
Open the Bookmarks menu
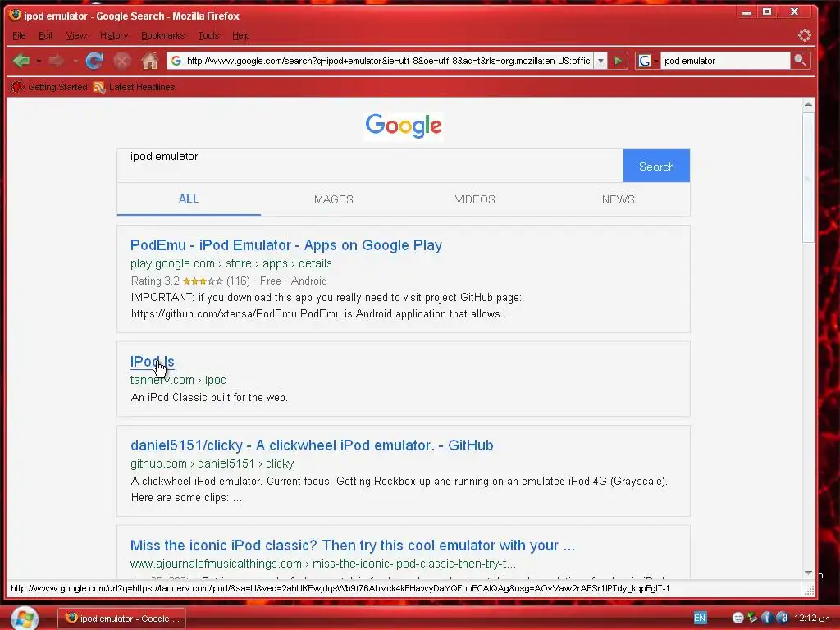tap(163, 35)
